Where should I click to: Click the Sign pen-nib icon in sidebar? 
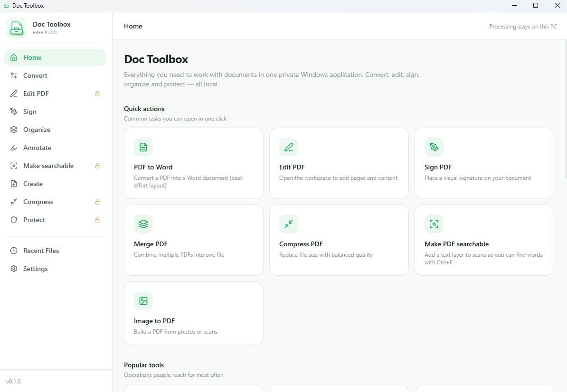pyautogui.click(x=14, y=112)
